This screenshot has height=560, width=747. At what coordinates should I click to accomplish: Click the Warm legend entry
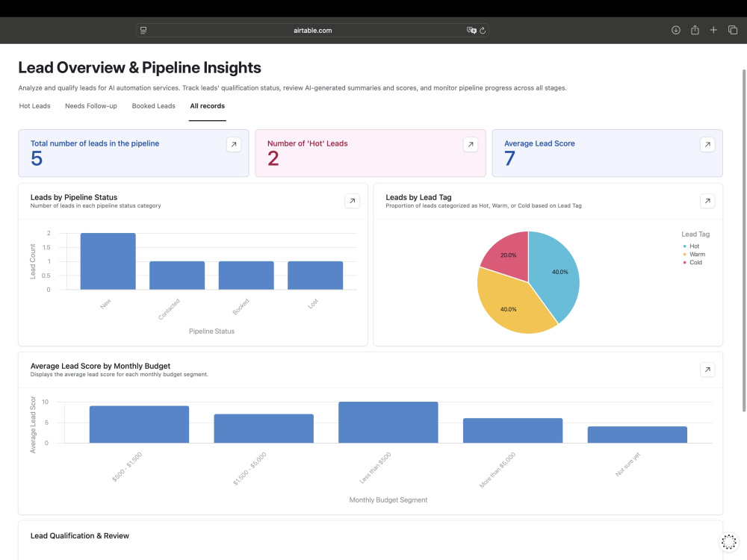coord(694,255)
